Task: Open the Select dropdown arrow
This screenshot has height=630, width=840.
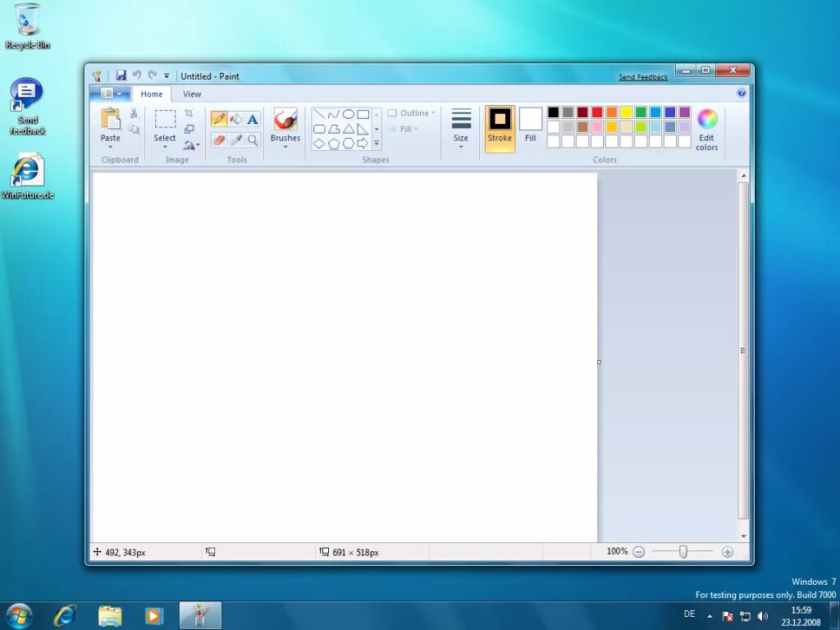Action: coord(165,147)
